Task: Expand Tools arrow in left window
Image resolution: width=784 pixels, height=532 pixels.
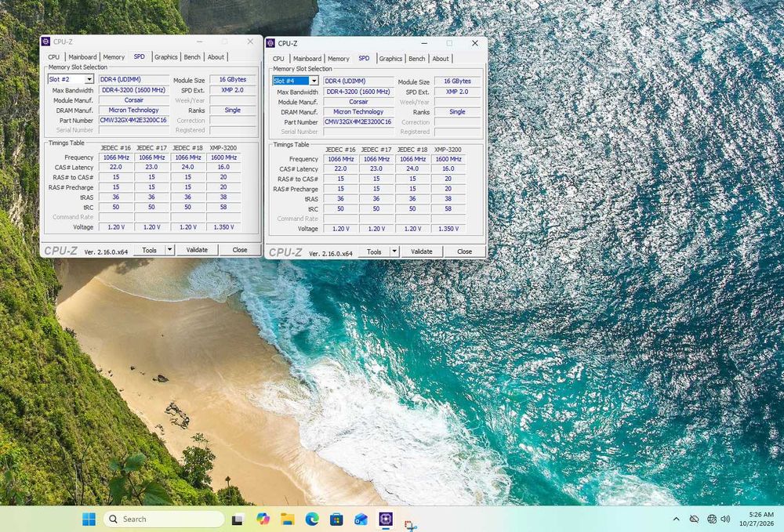Action: 170,249
